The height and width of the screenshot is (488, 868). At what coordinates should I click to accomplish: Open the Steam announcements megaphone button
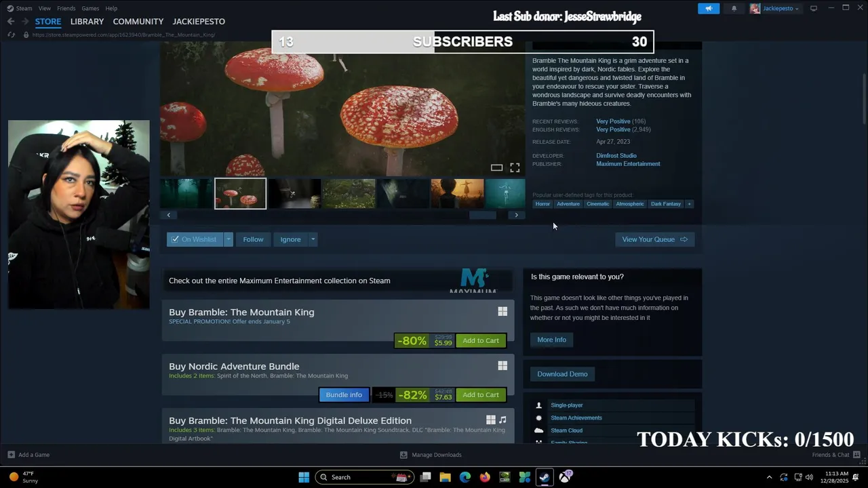point(709,8)
